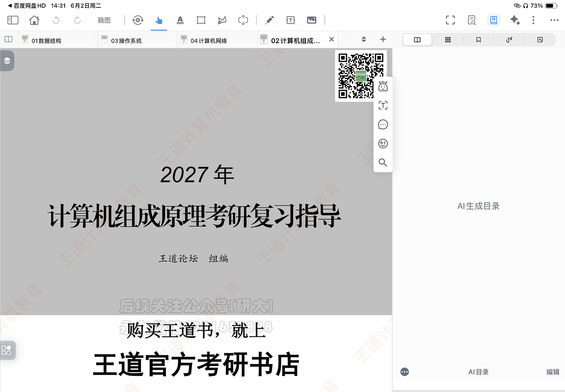
Task: Redo the last undone action
Action: [77, 20]
